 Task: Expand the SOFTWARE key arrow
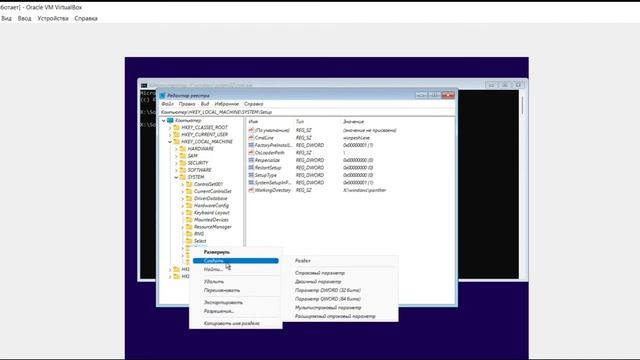point(176,170)
